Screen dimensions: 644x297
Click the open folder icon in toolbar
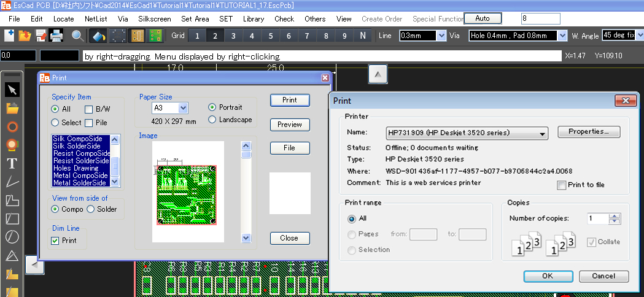pos(25,36)
